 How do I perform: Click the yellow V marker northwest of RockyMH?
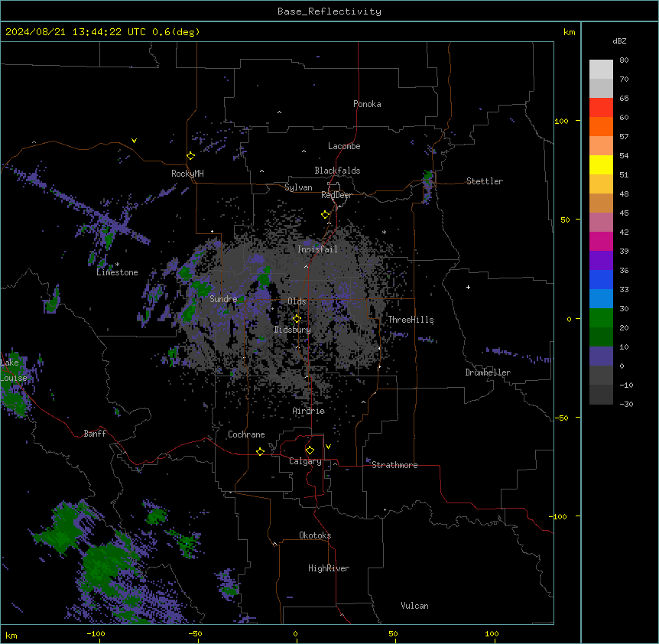click(x=134, y=141)
